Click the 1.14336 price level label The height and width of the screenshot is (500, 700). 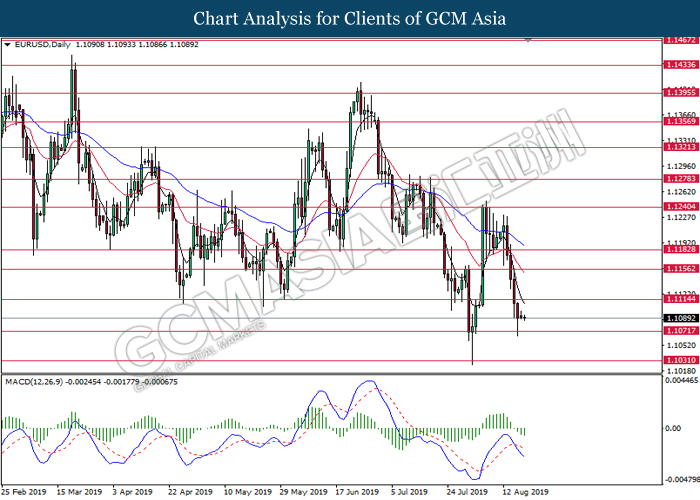click(x=681, y=65)
